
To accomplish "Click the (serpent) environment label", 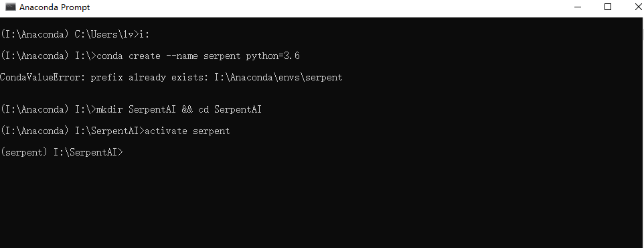I will pyautogui.click(x=24, y=152).
